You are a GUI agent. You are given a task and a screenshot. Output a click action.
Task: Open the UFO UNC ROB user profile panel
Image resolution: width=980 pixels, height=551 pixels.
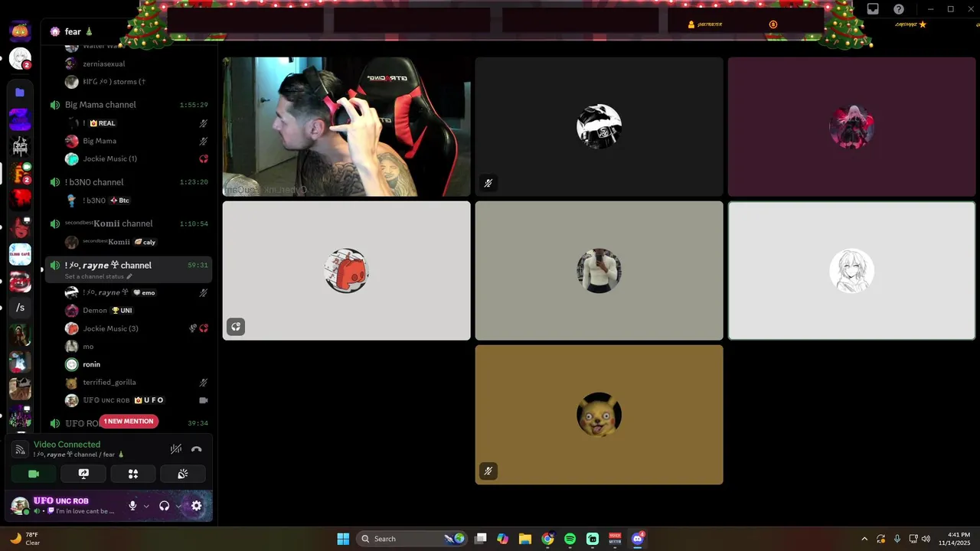click(64, 506)
